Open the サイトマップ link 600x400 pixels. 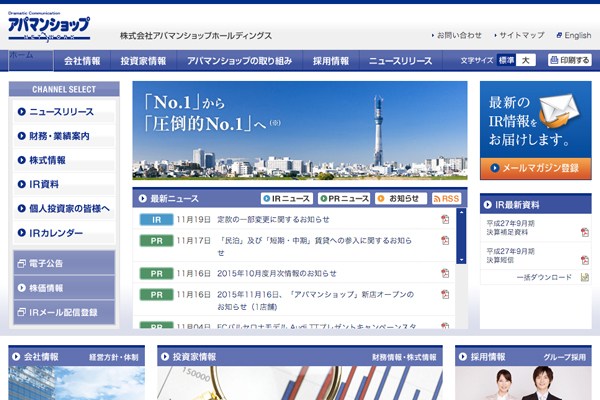(x=522, y=35)
